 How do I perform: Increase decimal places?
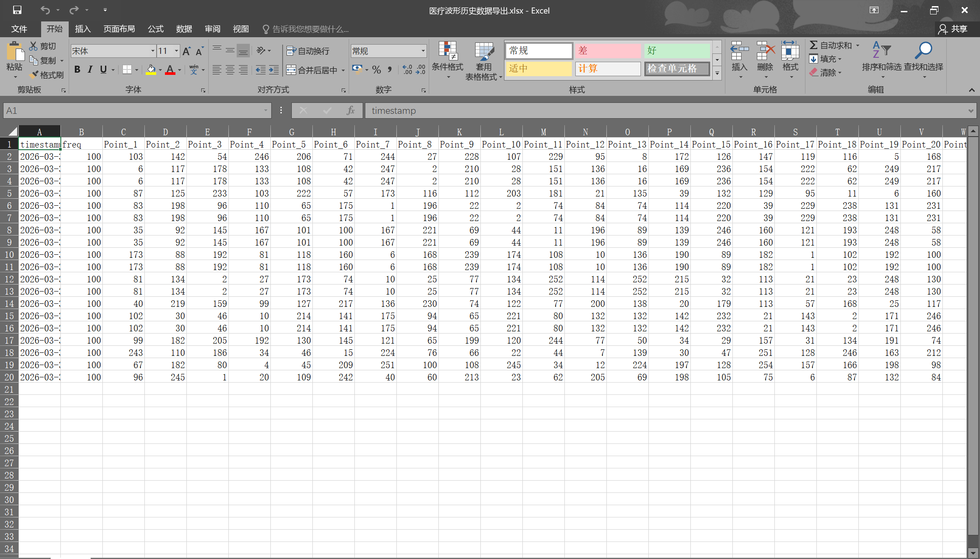(407, 70)
